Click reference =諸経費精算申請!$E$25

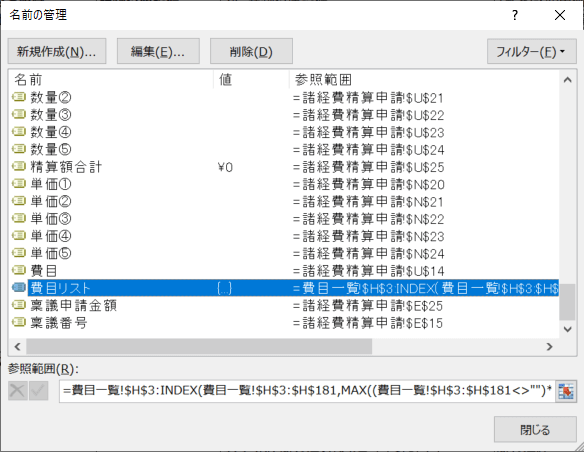tap(368, 306)
